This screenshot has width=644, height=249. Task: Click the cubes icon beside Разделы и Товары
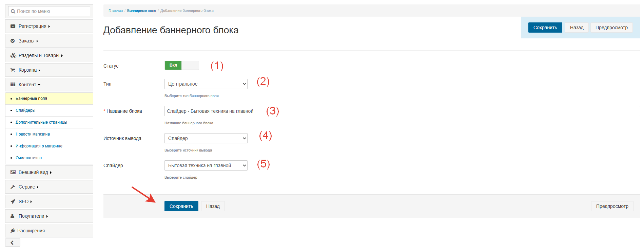13,55
